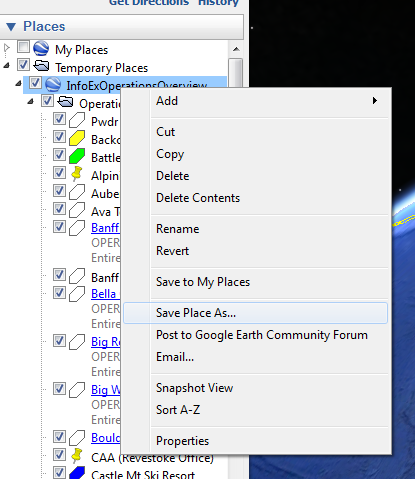The image size is (415, 479).
Task: Toggle the Ava T item checkbox
Action: (59, 209)
